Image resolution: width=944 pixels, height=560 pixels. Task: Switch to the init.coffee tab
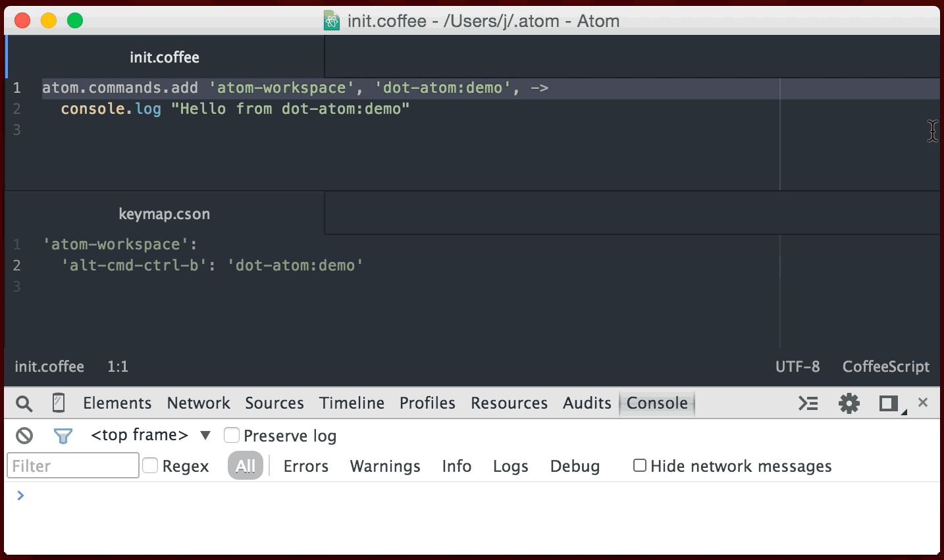[x=165, y=57]
